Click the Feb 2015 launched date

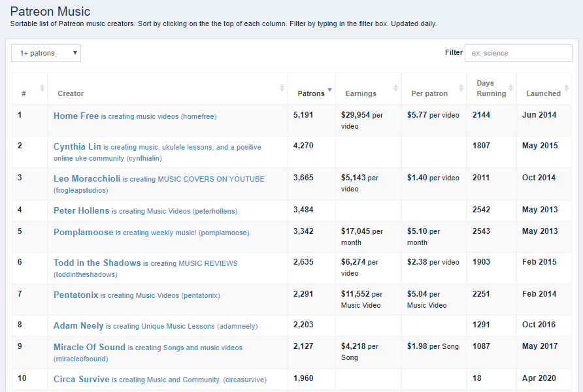click(x=539, y=262)
